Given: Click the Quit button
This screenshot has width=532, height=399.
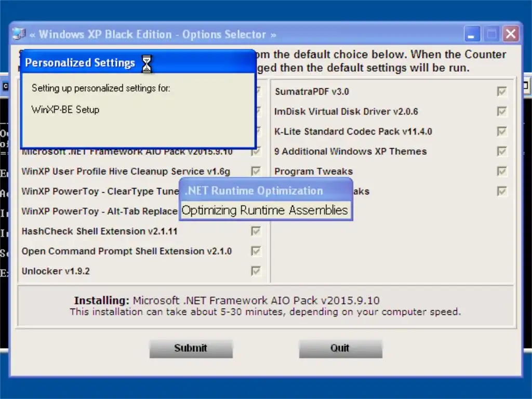Looking at the screenshot, I should pyautogui.click(x=340, y=349).
